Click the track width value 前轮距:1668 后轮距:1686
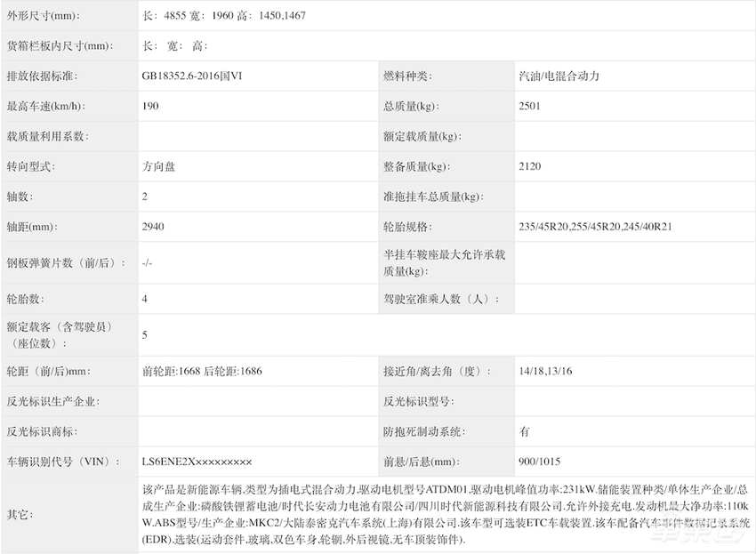756x554 pixels. [x=206, y=373]
